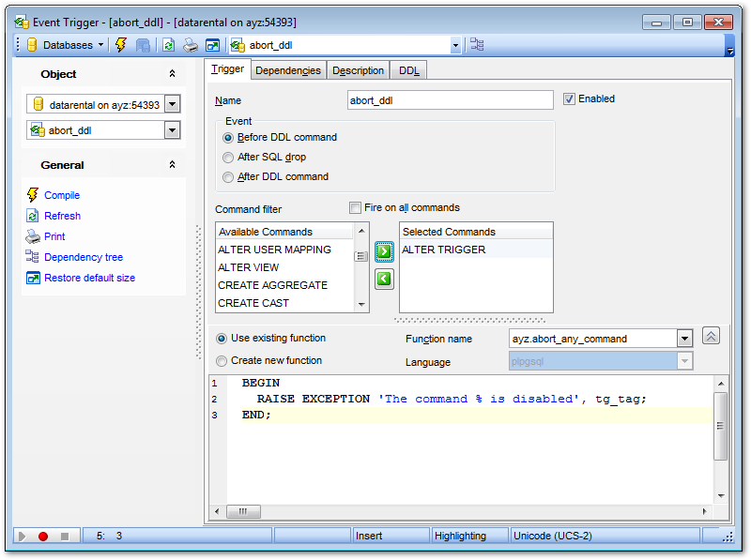The image size is (751, 560).
Task: Click the restore window size toolbar icon
Action: coord(212,44)
